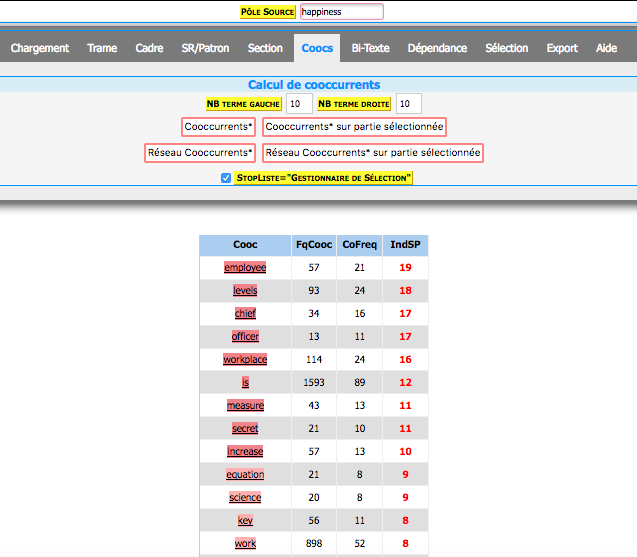Open the Chargement tab

point(40,48)
